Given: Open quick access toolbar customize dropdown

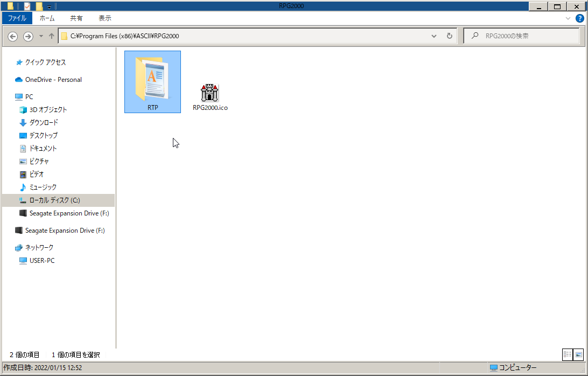Looking at the screenshot, I should tap(49, 6).
